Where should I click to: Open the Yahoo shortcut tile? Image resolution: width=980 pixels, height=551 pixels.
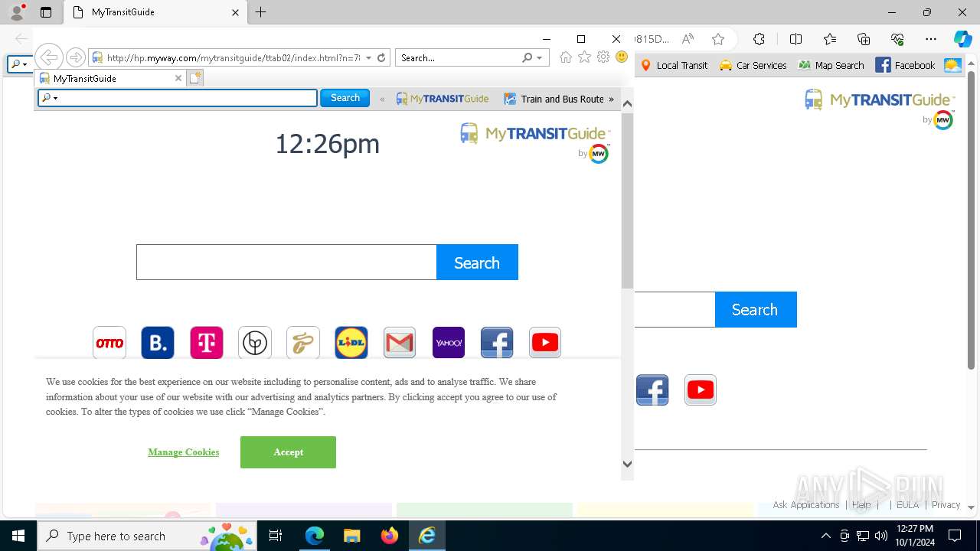[x=449, y=343]
